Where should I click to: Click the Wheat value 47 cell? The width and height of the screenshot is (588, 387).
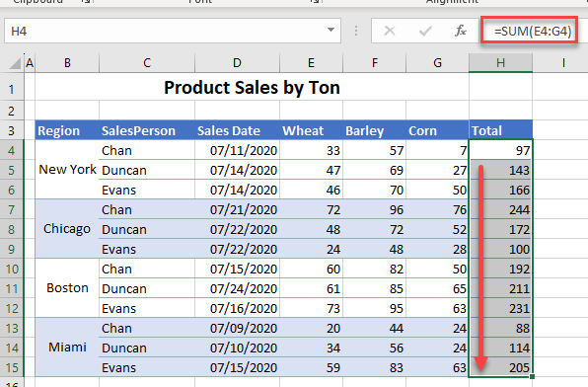coord(311,170)
